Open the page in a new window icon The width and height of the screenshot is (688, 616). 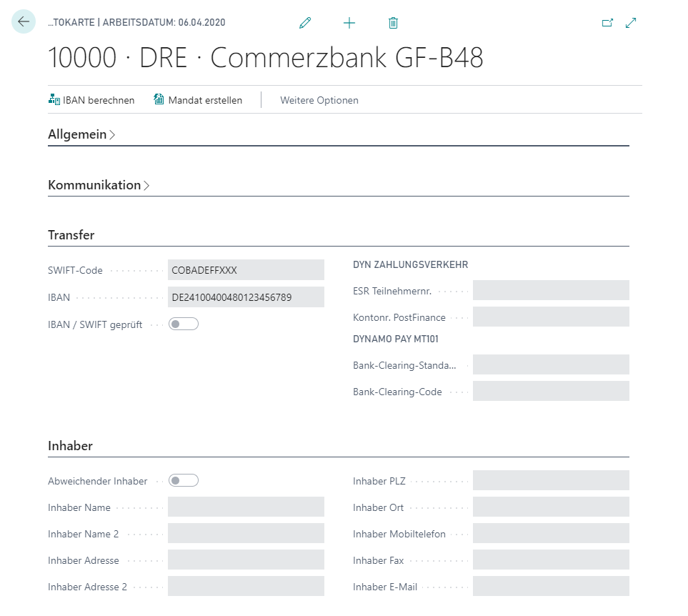coord(607,22)
